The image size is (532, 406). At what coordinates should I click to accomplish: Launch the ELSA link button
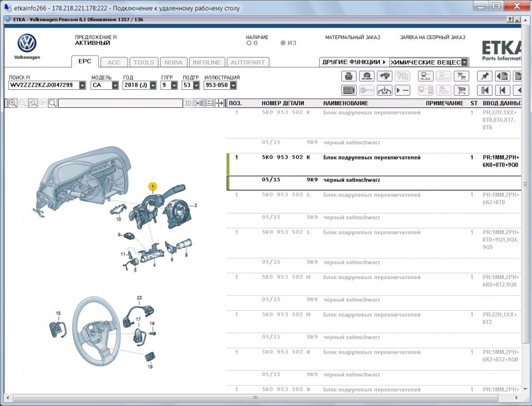425,76
